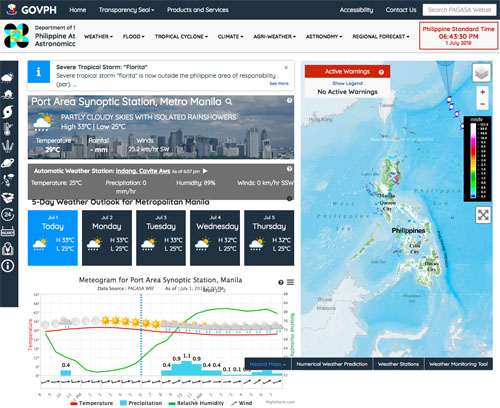Toggle Relative Humidity series in legend
Image resolution: width=500 pixels, height=408 pixels.
pos(196,403)
